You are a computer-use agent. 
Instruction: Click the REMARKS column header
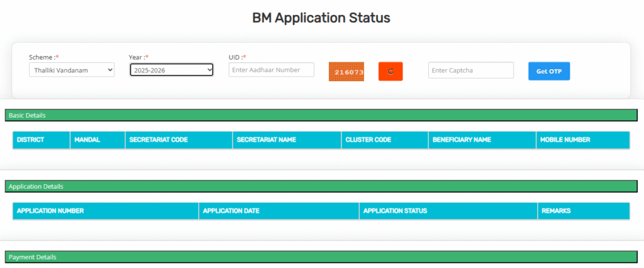point(584,211)
